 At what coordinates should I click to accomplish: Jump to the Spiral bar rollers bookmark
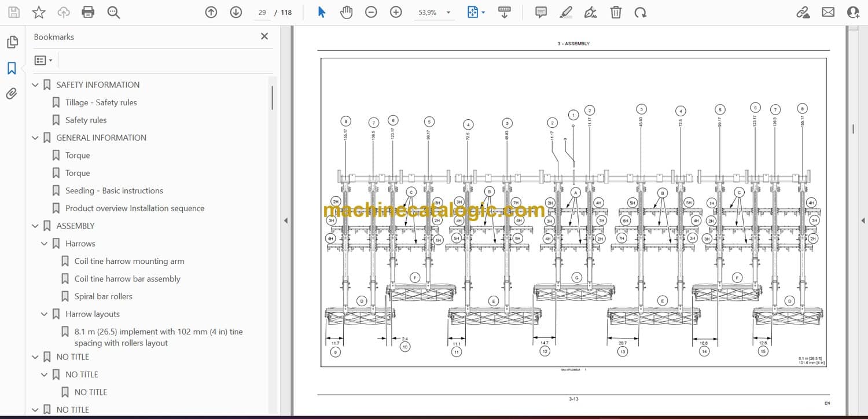click(104, 297)
